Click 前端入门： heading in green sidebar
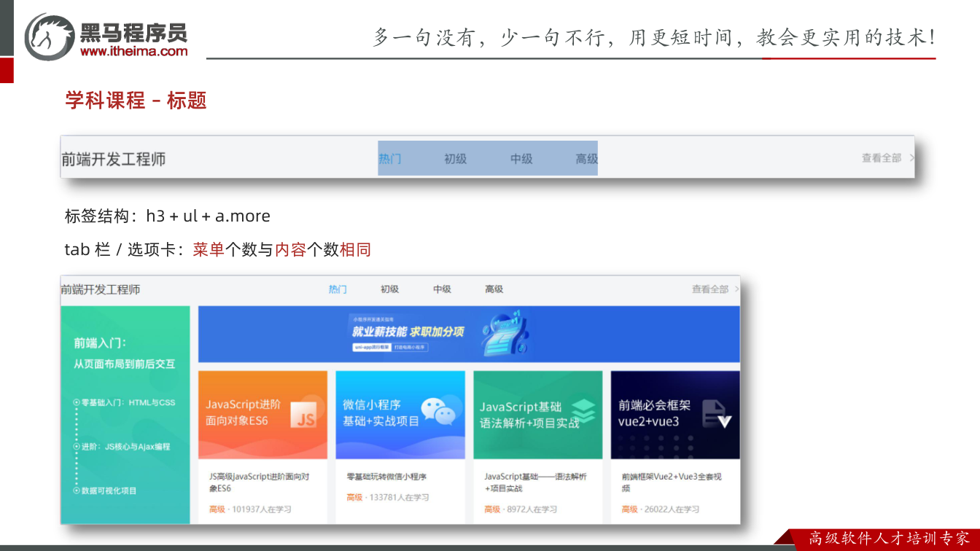This screenshot has height=551, width=980. [x=100, y=343]
